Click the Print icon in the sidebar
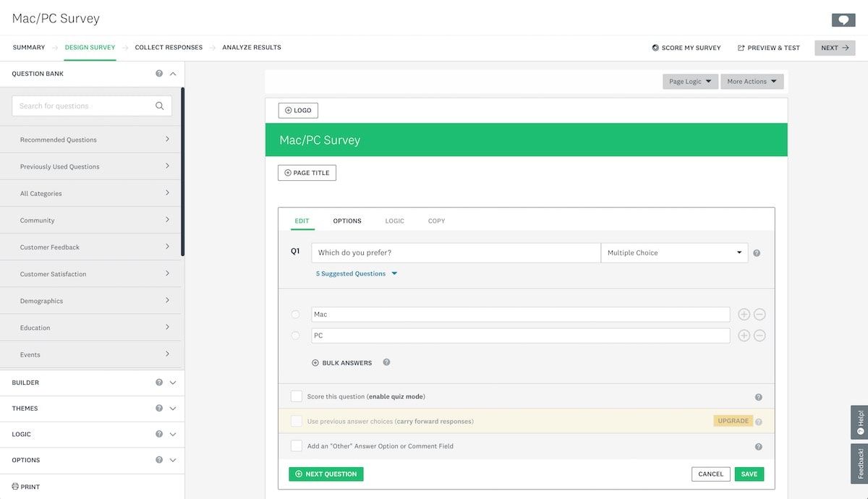868x499 pixels. click(x=15, y=487)
